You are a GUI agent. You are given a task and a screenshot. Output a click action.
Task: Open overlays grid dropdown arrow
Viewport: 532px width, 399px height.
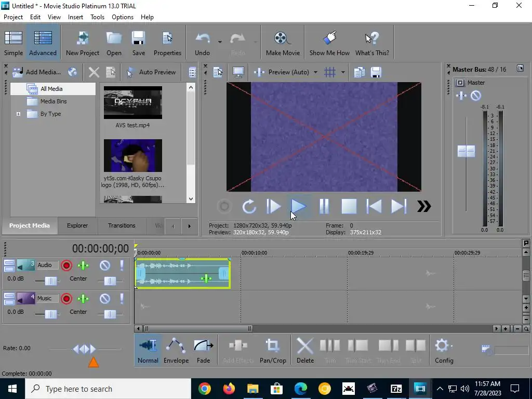(343, 72)
